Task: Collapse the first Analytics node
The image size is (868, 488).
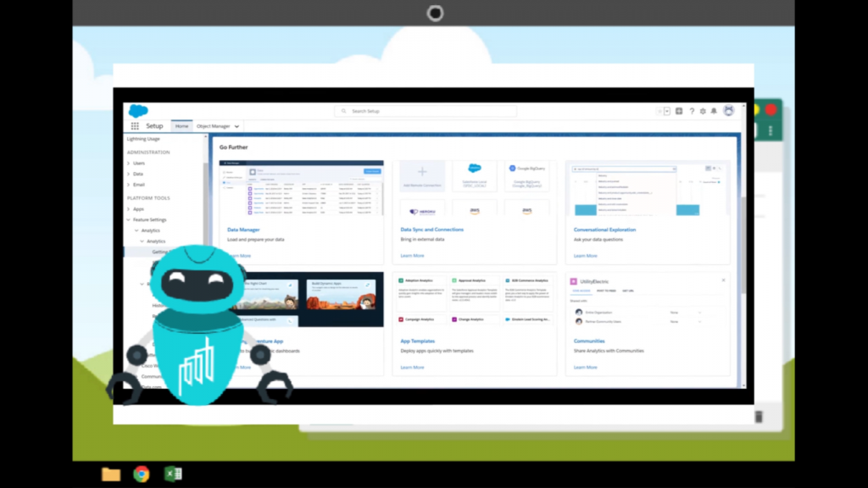Action: pos(136,230)
